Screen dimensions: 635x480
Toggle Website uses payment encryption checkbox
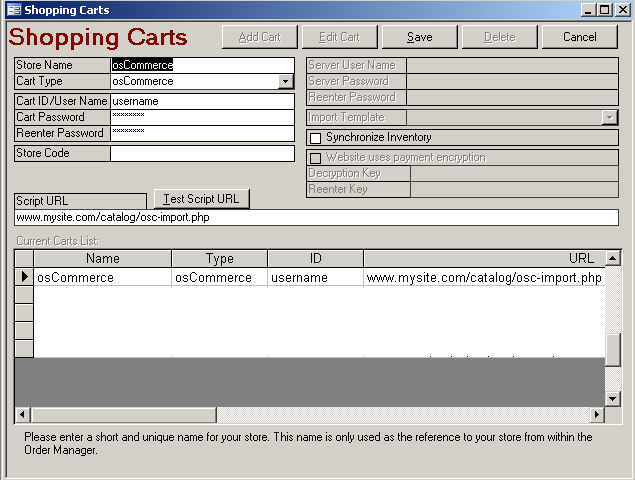(315, 158)
